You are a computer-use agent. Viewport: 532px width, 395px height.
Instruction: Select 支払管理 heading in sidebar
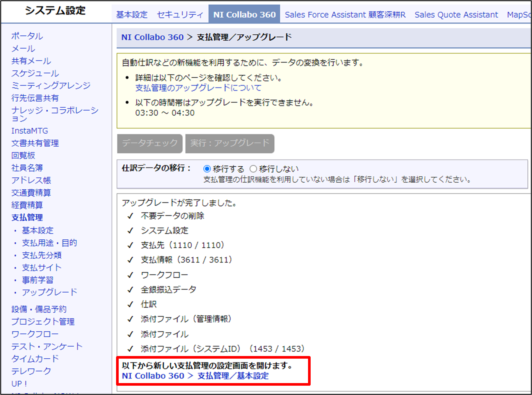27,218
